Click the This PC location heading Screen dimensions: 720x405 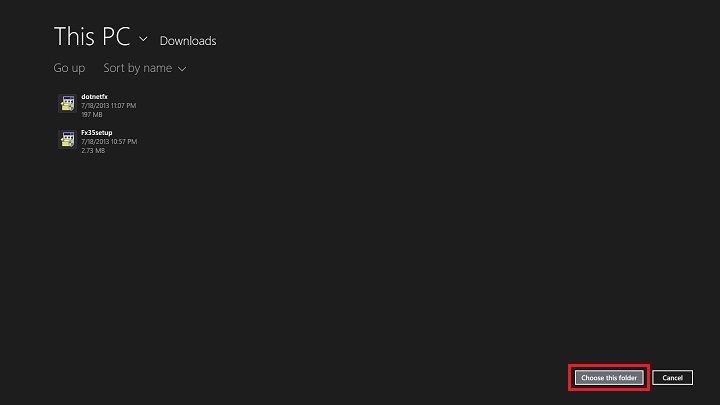tap(91, 37)
